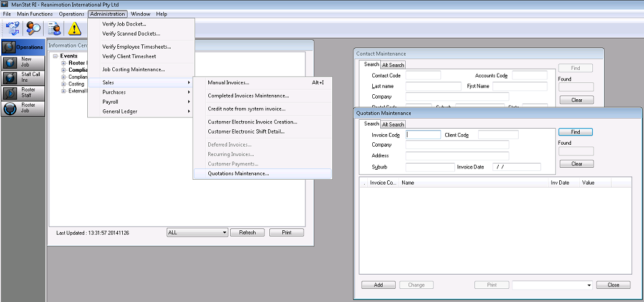Collapse the Events tree node
This screenshot has height=302, width=644.
coord(55,56)
